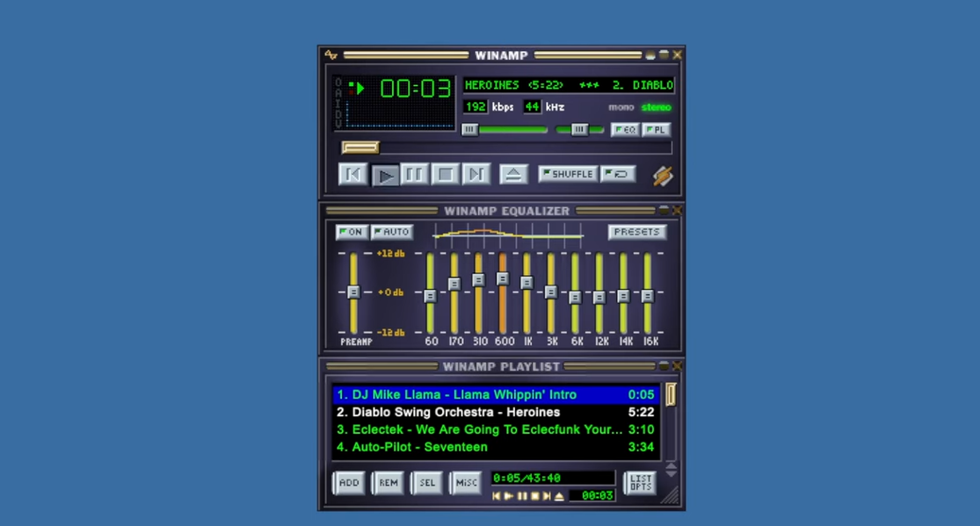
Task: Select track 4 Auto-Pilot - Seventeen
Action: tap(496, 447)
